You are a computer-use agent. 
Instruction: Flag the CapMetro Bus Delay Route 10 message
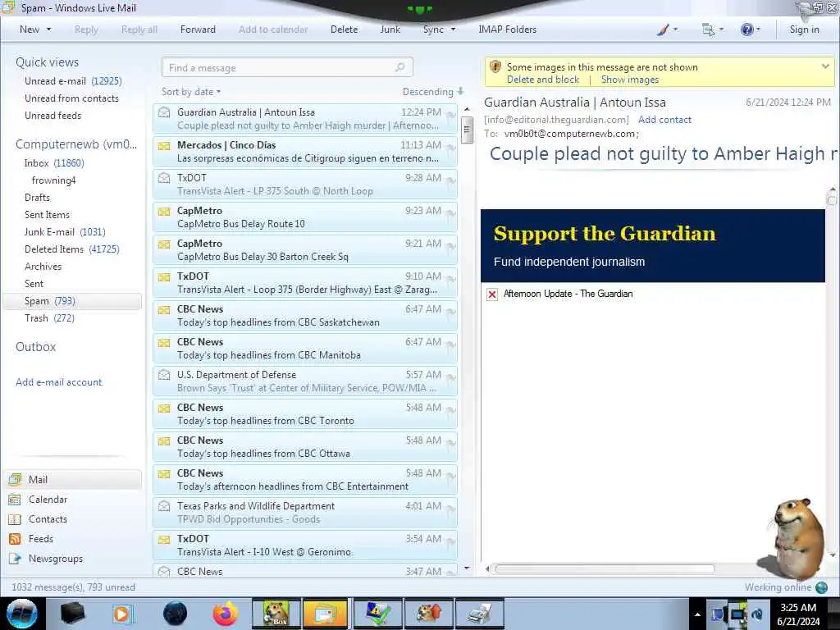pyautogui.click(x=450, y=214)
